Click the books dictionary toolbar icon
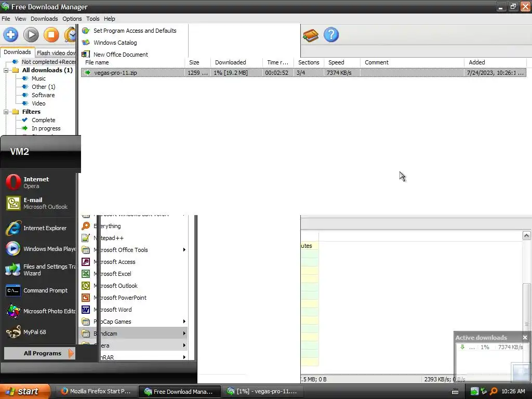532x399 pixels. click(311, 35)
